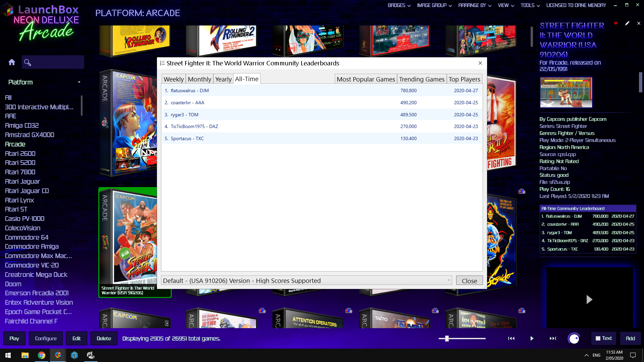Select coasterlvr - AAA leaderboard row
Screen dimensions: 644x362
click(322, 103)
